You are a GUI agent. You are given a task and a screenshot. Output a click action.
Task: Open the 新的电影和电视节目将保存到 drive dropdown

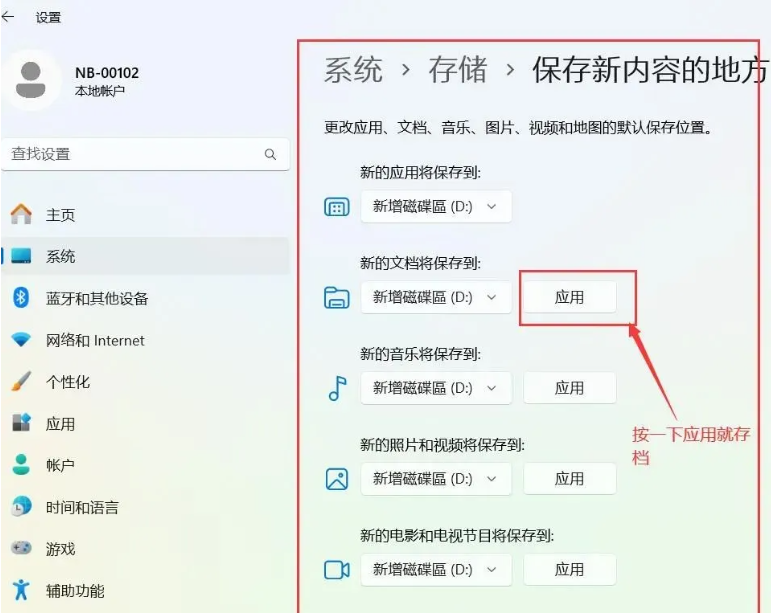coord(436,570)
